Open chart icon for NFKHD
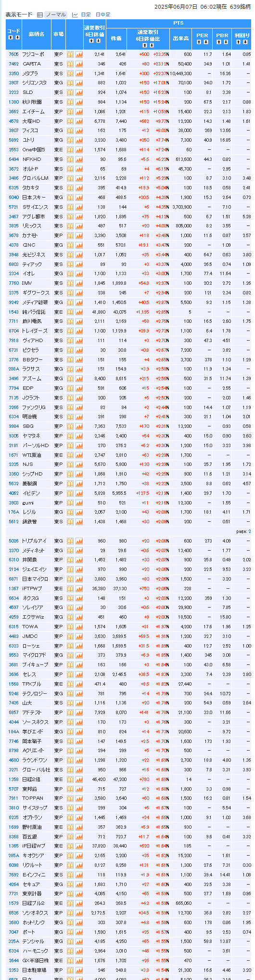Viewport: 255px width, 980px height. click(x=79, y=159)
